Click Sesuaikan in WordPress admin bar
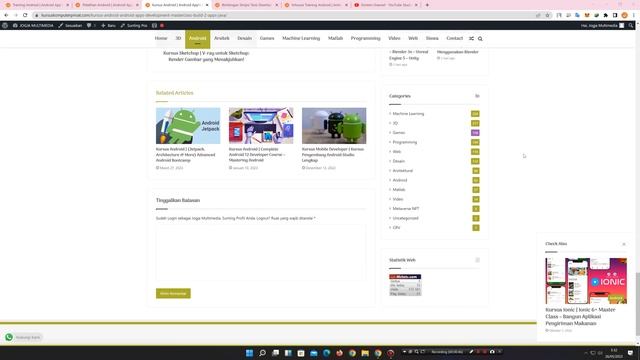Screen dimensions: 640x360 coord(70,25)
